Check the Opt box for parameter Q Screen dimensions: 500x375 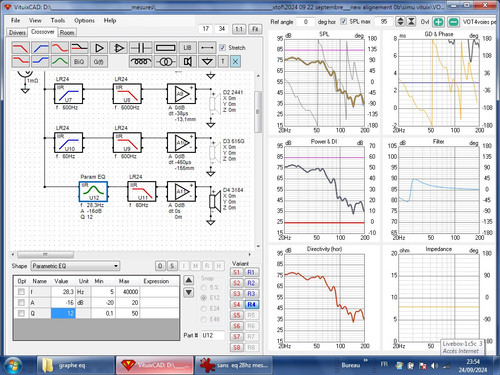(21, 313)
